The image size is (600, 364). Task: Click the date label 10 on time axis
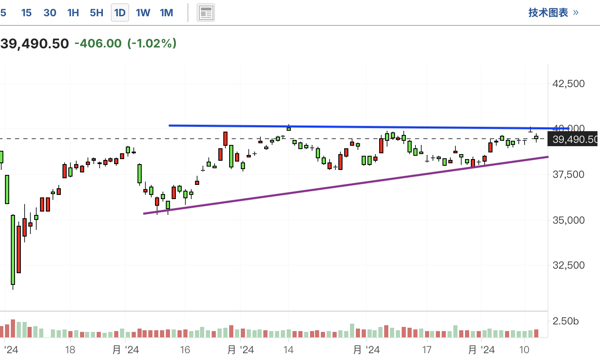pyautogui.click(x=524, y=349)
